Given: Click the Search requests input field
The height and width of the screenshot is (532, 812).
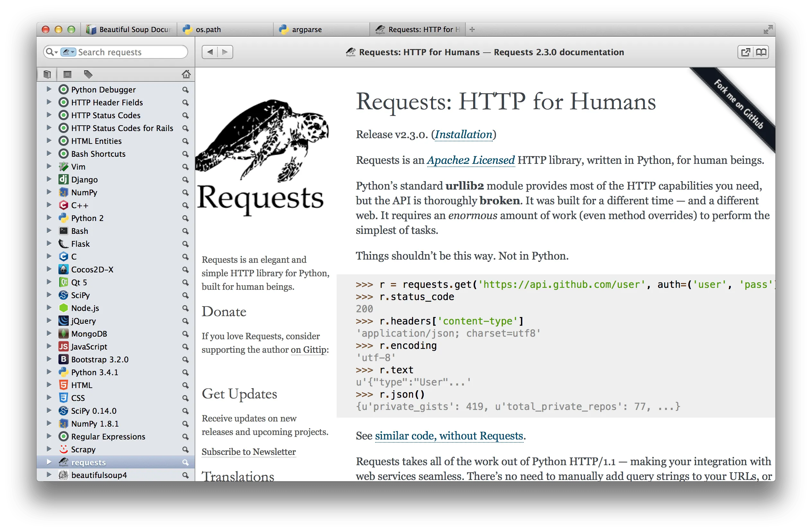Looking at the screenshot, I should click(130, 52).
